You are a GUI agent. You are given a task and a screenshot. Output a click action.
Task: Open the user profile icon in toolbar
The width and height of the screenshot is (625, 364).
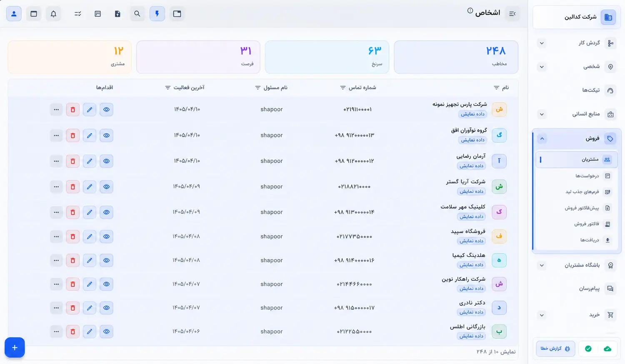click(14, 14)
